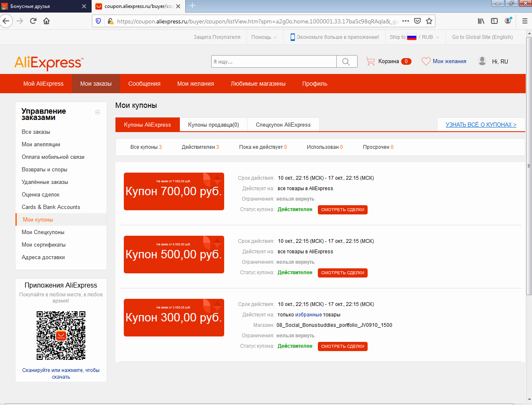Filter by Действителен 3
Image resolution: width=532 pixels, height=405 pixels.
tap(200, 147)
